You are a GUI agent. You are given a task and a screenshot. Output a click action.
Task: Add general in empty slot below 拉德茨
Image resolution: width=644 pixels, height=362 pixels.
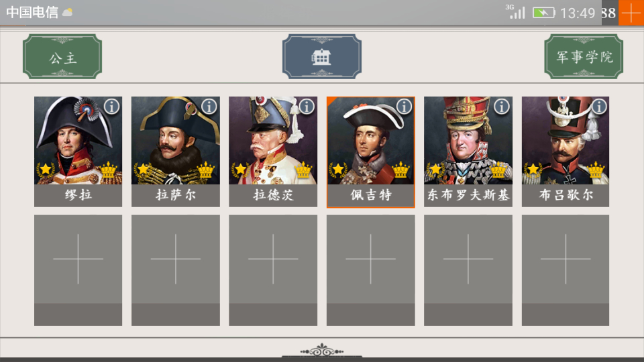point(273,270)
